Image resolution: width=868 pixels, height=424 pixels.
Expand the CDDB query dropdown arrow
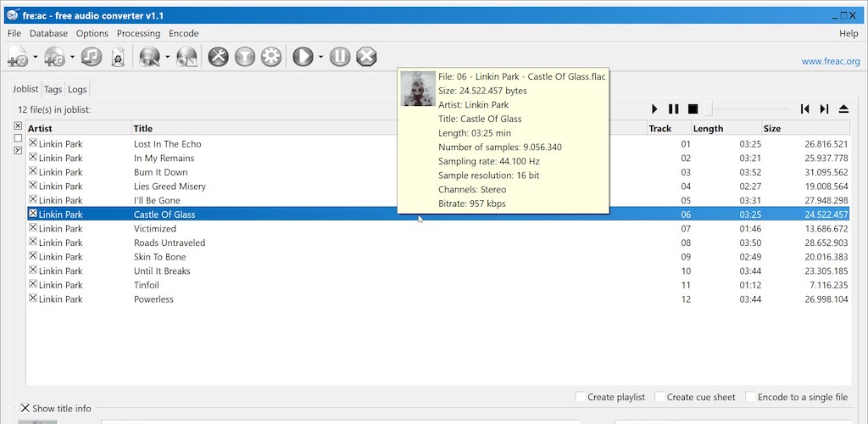tap(167, 58)
